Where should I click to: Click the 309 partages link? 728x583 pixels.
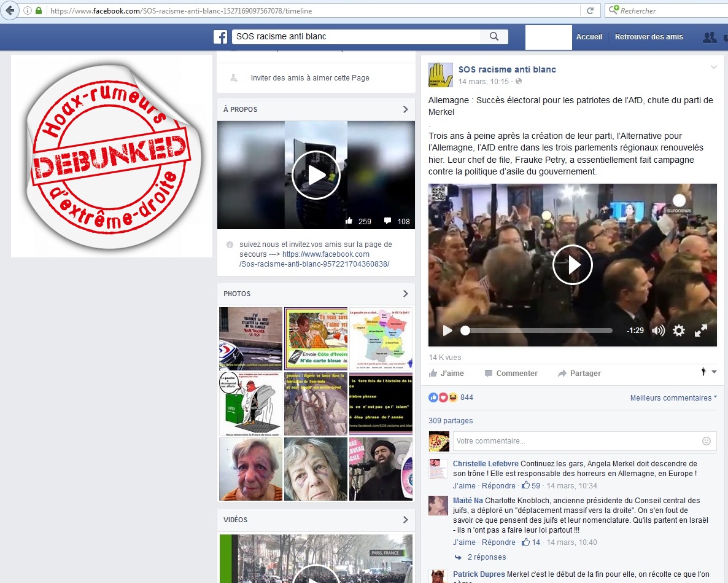click(451, 420)
